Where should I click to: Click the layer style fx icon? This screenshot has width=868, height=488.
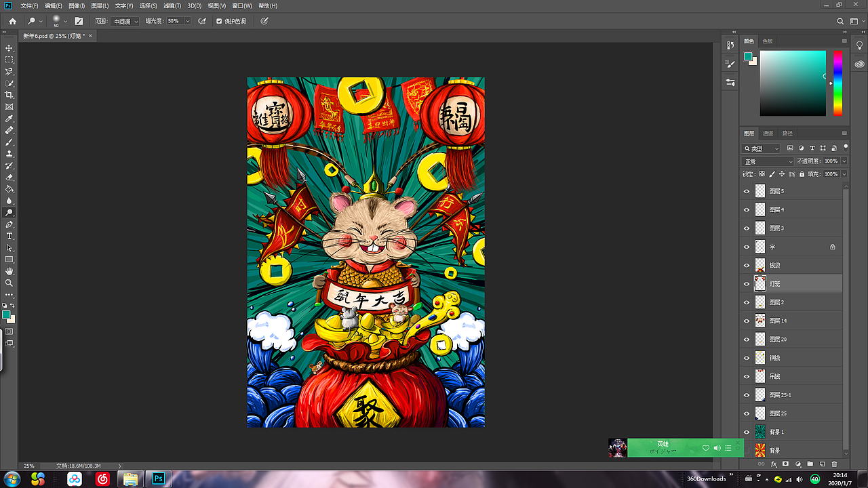pos(774,464)
